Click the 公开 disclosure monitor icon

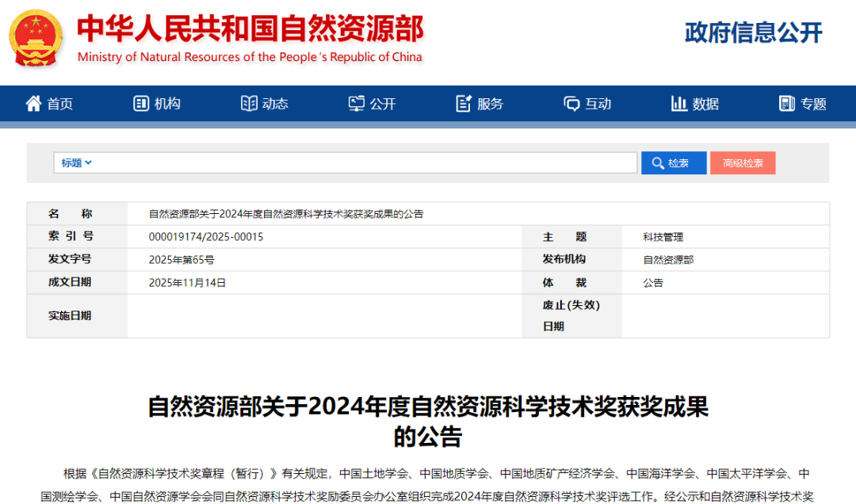[357, 104]
